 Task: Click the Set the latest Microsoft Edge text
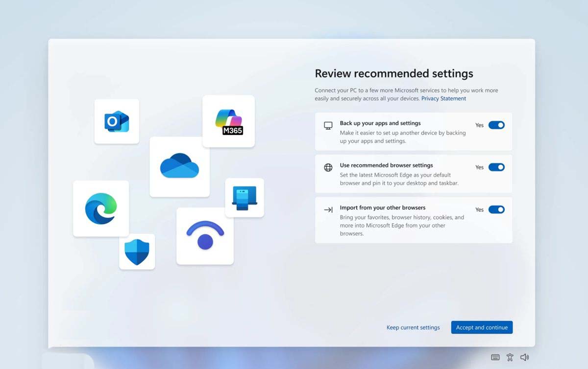[399, 179]
